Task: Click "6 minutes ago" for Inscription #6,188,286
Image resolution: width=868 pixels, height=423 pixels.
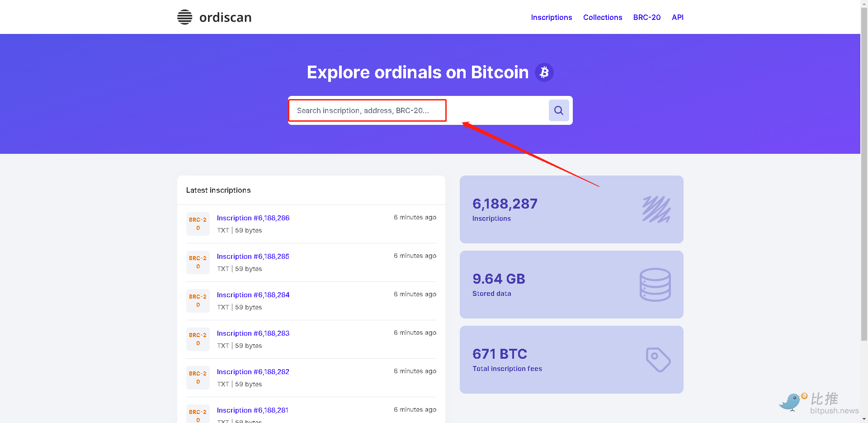Action: (415, 218)
